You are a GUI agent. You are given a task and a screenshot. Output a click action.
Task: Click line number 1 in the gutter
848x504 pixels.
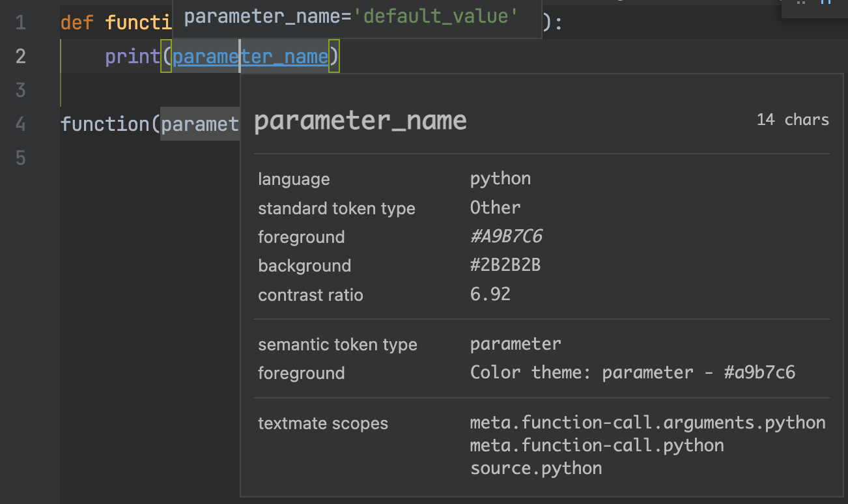(20, 23)
